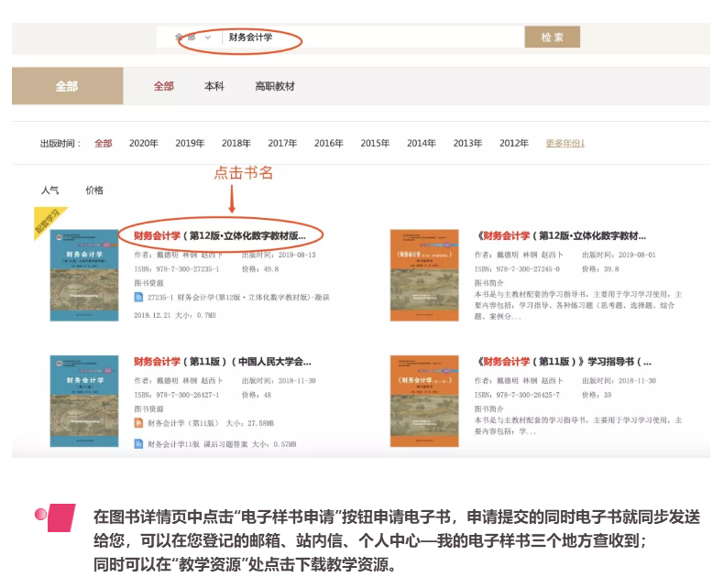
Task: Switch to the 本科 tab
Action: [x=214, y=86]
